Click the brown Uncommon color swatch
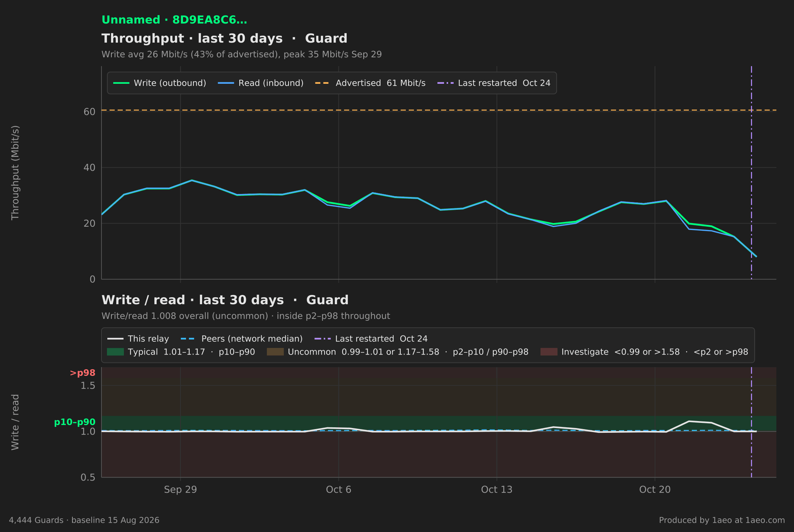Viewport: 794px width, 532px height. (275, 352)
